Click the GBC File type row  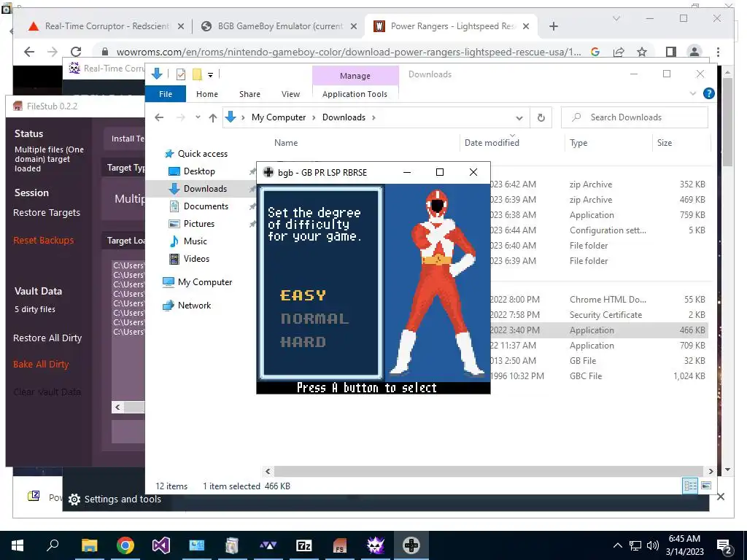pos(586,376)
